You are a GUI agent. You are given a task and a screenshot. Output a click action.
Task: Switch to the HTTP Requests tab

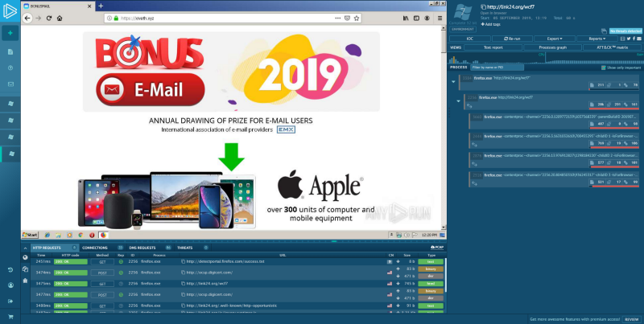pos(54,248)
